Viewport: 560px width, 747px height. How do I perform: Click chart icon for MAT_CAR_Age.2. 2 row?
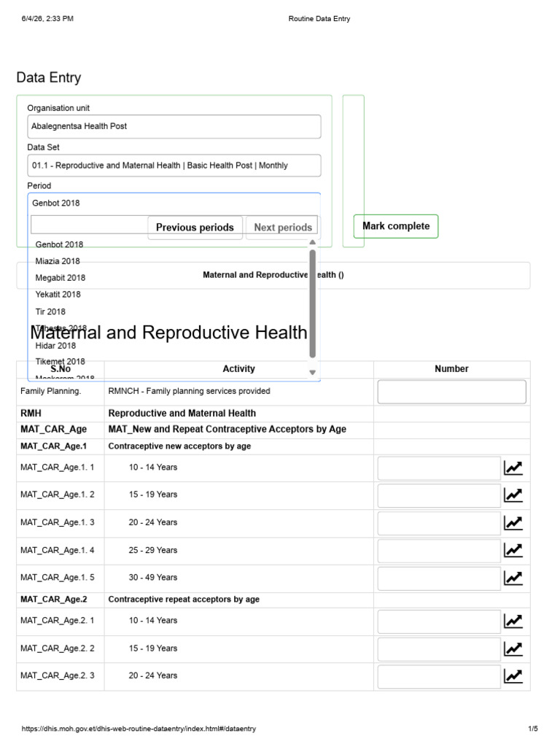coord(513,649)
